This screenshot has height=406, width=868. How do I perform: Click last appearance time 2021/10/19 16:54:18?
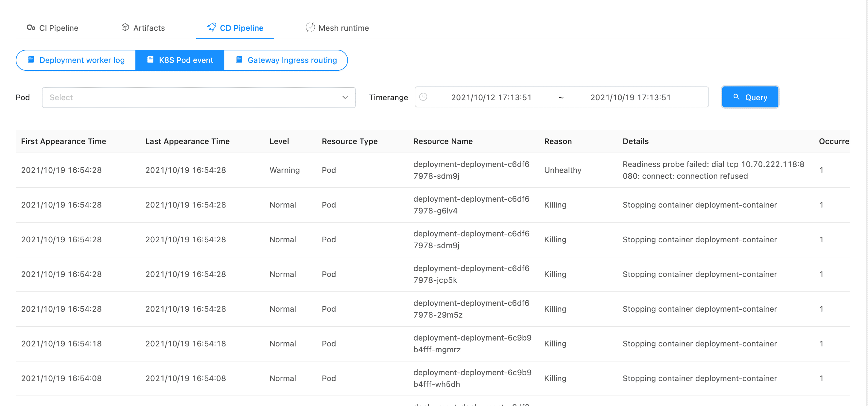[186, 344]
